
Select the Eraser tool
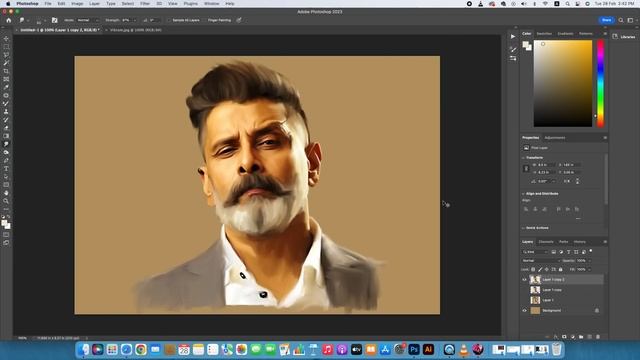tap(6, 128)
